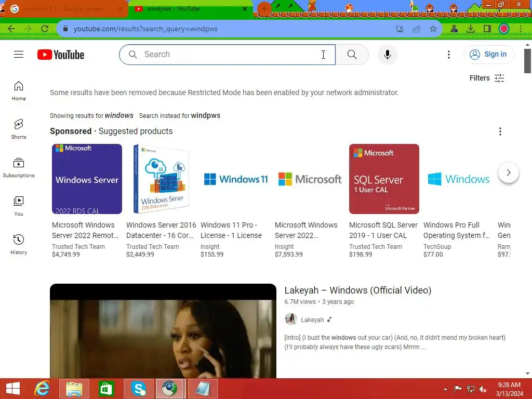Image resolution: width=532 pixels, height=399 pixels.
Task: Open Skype from taskbar
Action: click(x=138, y=389)
